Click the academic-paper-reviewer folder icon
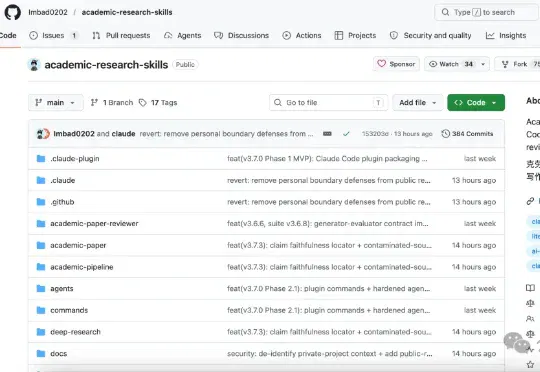The height and width of the screenshot is (372, 540). point(41,224)
